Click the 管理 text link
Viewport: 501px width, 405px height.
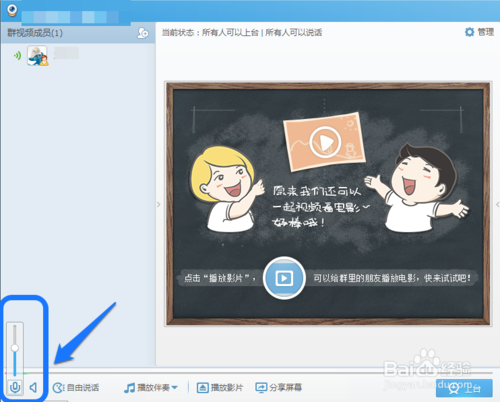(485, 32)
